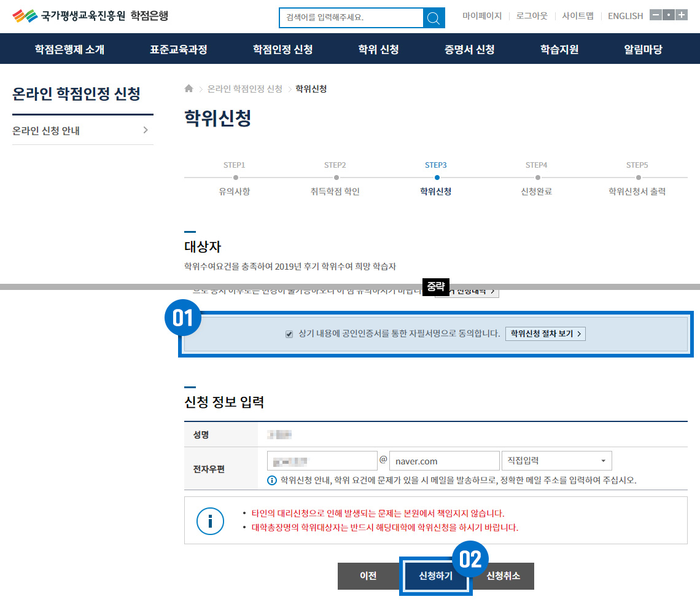Image resolution: width=700 pixels, height=602 pixels.
Task: Click the blue info icon beside email notice
Action: pyautogui.click(x=272, y=480)
